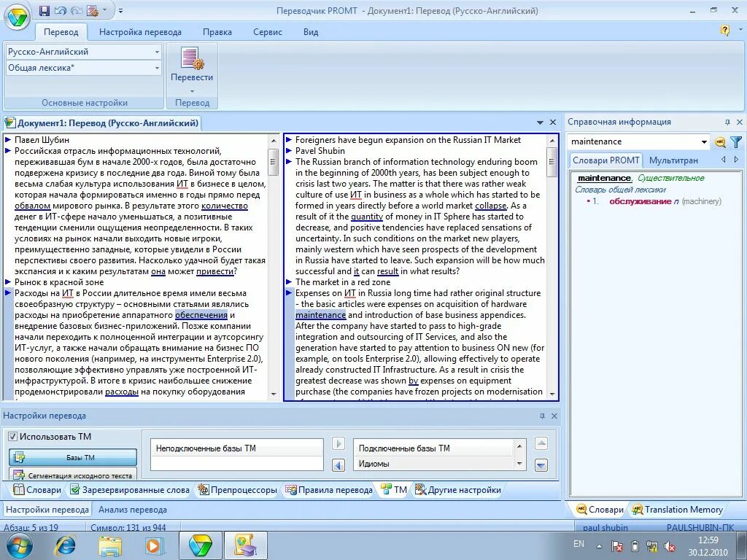Pin the Справочная информация panel
Viewport: 747px width, 560px height.
(727, 122)
